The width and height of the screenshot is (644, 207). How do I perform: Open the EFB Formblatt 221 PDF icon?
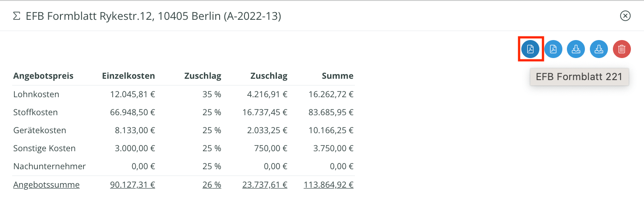point(530,49)
